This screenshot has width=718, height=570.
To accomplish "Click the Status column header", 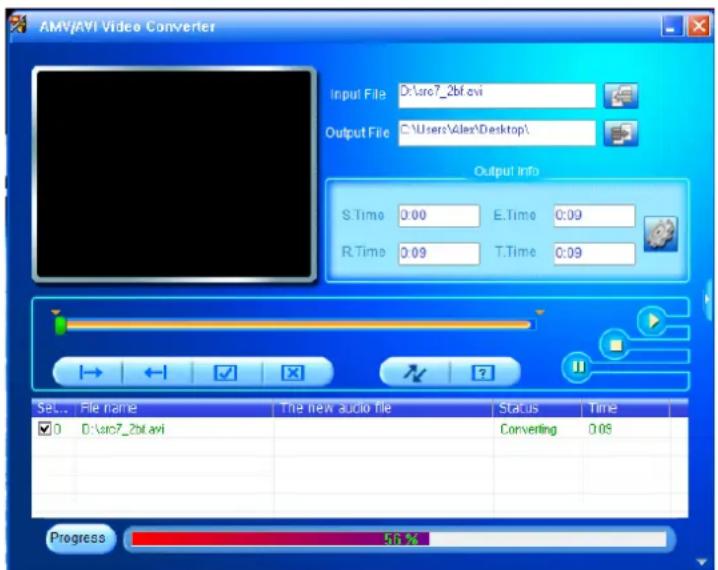I will (x=538, y=408).
